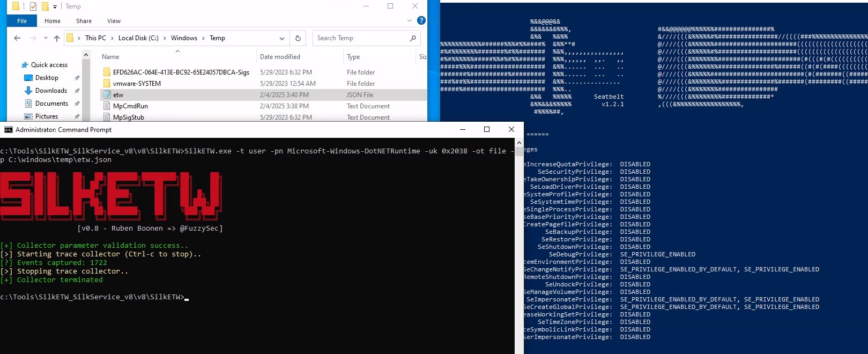The height and width of the screenshot is (354, 868).
Task: Open Explorer Help with the question mark icon
Action: (421, 20)
